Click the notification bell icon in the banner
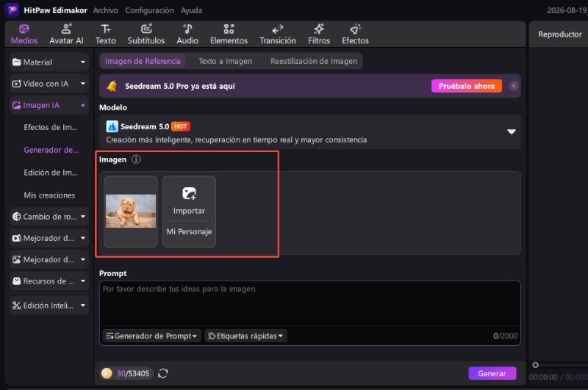This screenshot has height=390, width=588. pos(112,86)
